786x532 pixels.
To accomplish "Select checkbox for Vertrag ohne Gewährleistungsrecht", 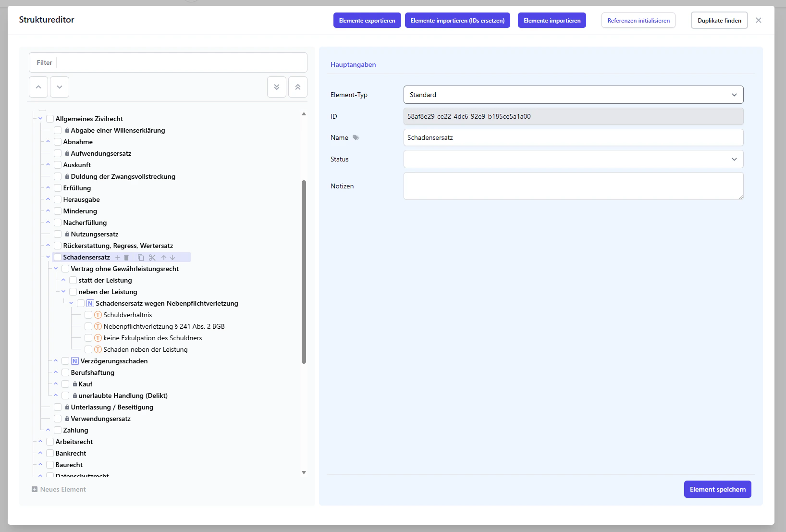I will (x=65, y=269).
